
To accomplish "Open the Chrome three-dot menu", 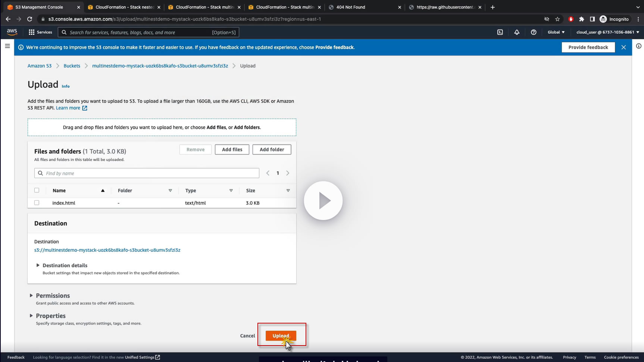I will 638,19.
